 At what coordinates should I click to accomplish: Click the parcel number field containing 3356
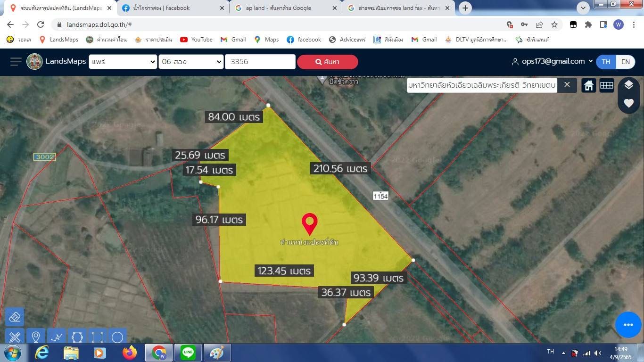pos(260,62)
